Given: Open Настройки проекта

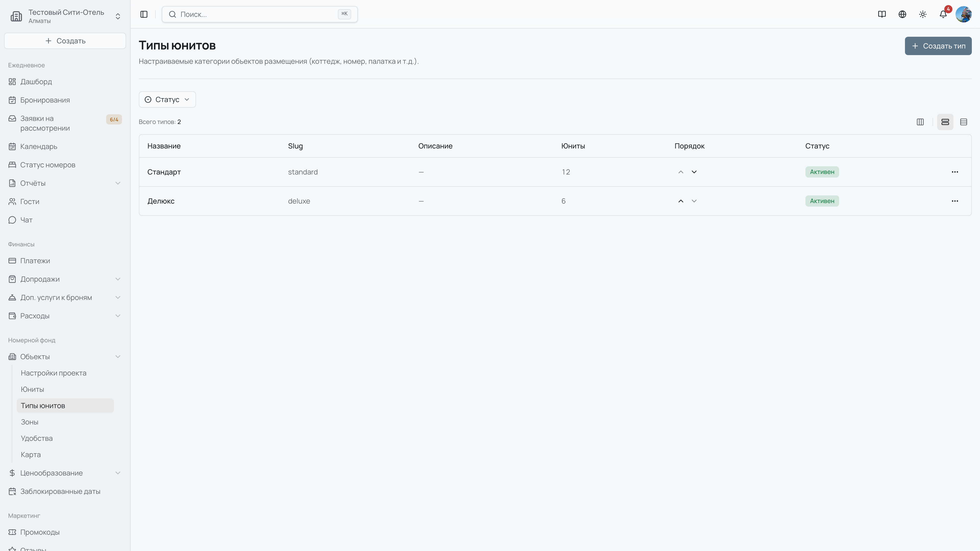Looking at the screenshot, I should (65, 373).
